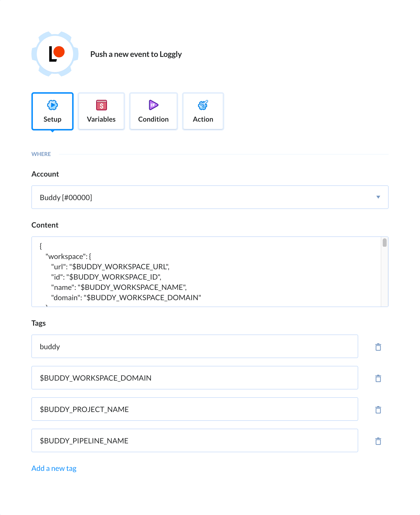420x515 pixels.
Task: Click the Variables dollar icon
Action: [101, 105]
